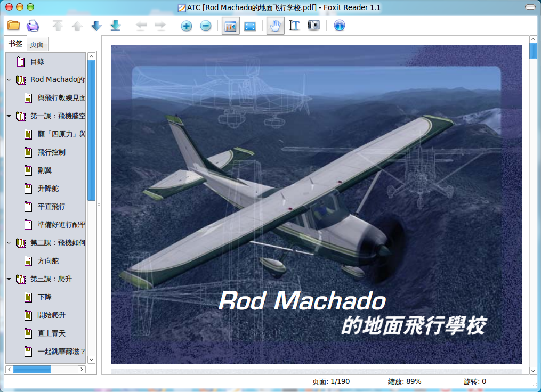
Task: Click bookmark panel scroll-down arrow
Action: [92, 360]
